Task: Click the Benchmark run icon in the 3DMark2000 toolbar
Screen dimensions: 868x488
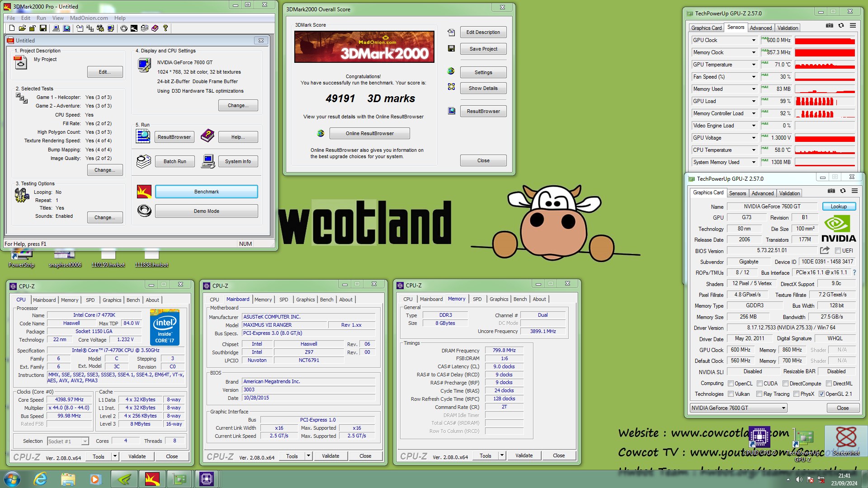Action: 134,28
